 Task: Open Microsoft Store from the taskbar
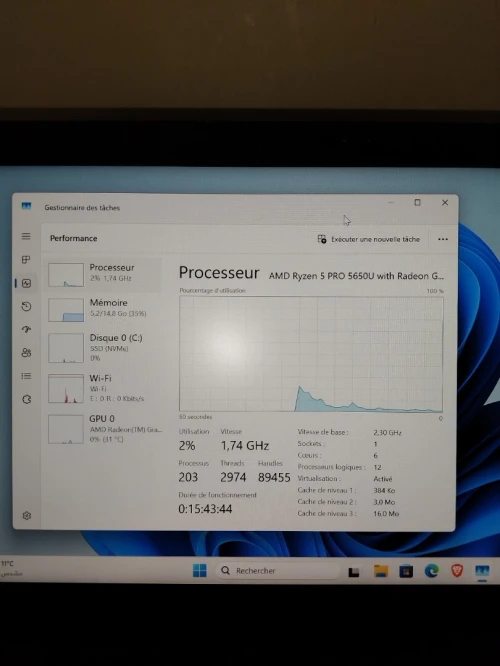[x=406, y=571]
